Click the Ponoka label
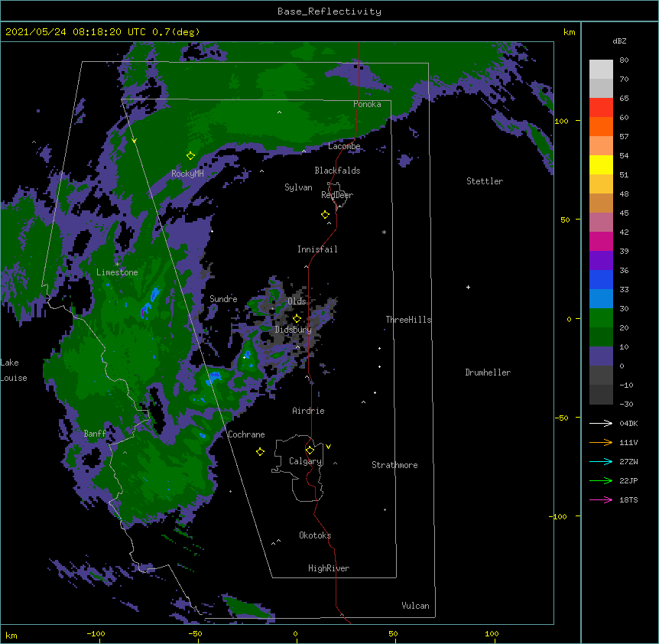Viewport: 659px width, 644px height. pos(367,104)
